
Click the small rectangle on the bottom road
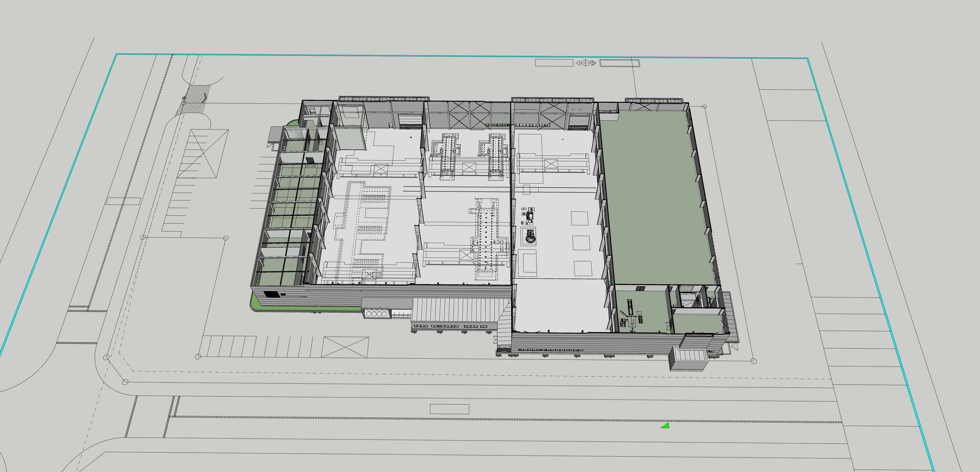click(x=449, y=409)
